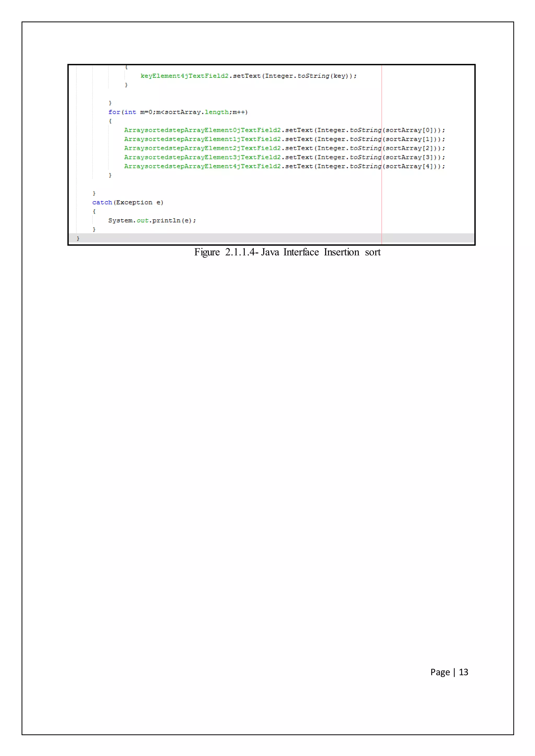Viewport: 535px width, 756px height.
Task: Click the highlighted last closing brace line
Action: [x=271, y=238]
